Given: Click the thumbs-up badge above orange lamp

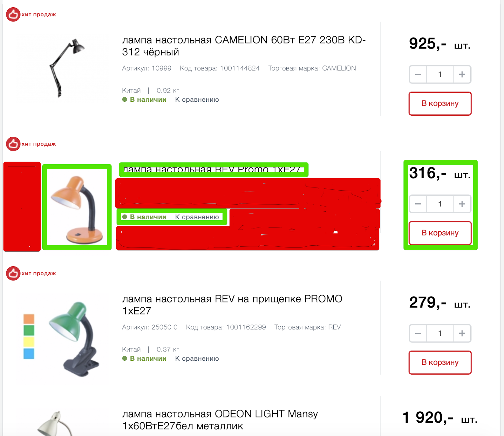Looking at the screenshot, I should click(13, 144).
